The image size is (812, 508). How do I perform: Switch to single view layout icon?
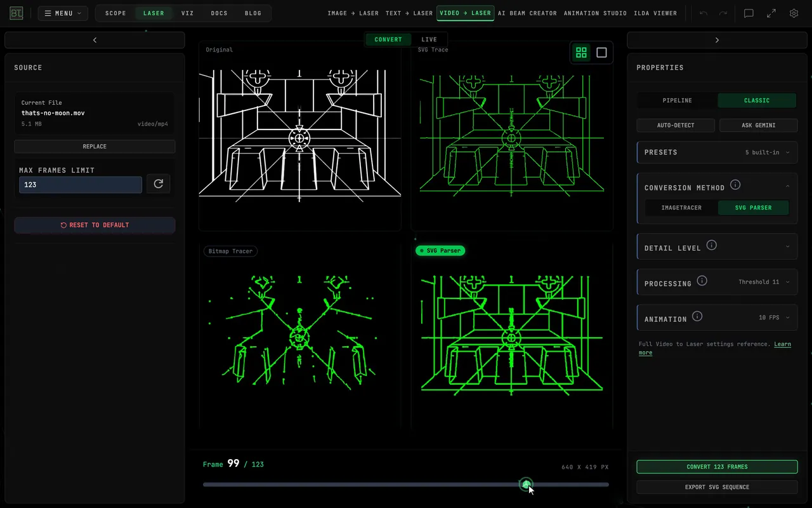[601, 53]
